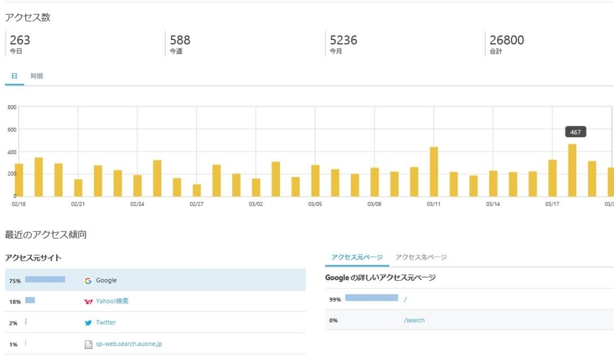This screenshot has height=364, width=614.
Task: Click the Google icon in referrer list
Action: (88, 281)
